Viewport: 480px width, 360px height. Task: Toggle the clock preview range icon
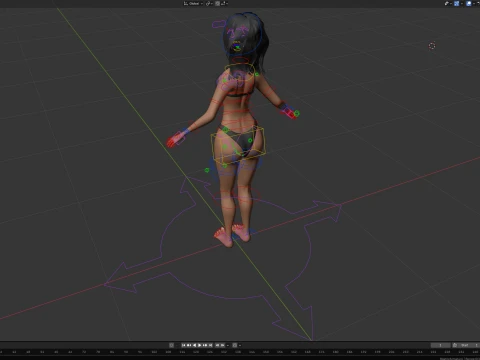455,345
